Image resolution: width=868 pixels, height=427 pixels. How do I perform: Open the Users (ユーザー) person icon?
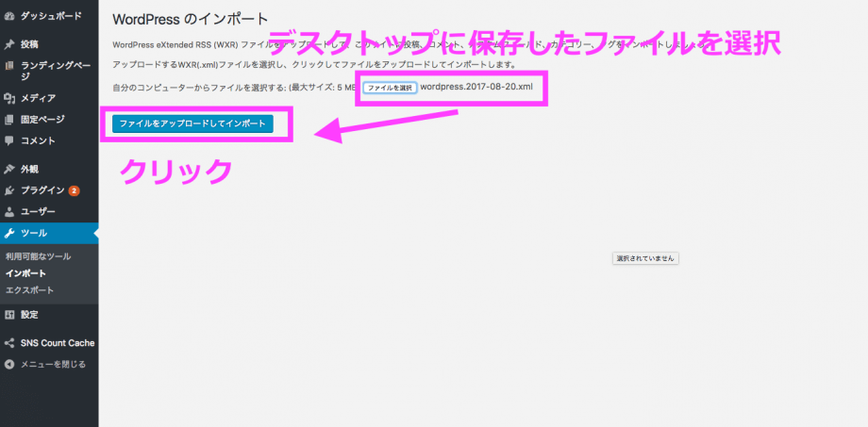pyautogui.click(x=9, y=212)
